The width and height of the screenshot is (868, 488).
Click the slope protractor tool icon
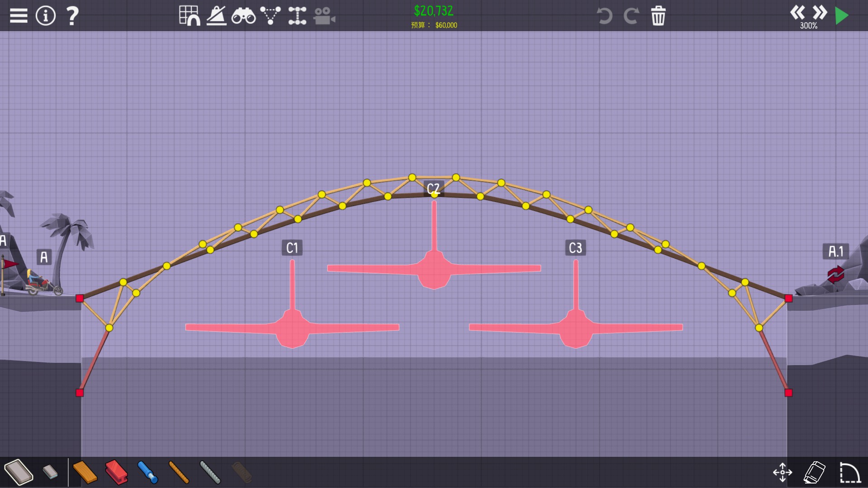tap(217, 16)
